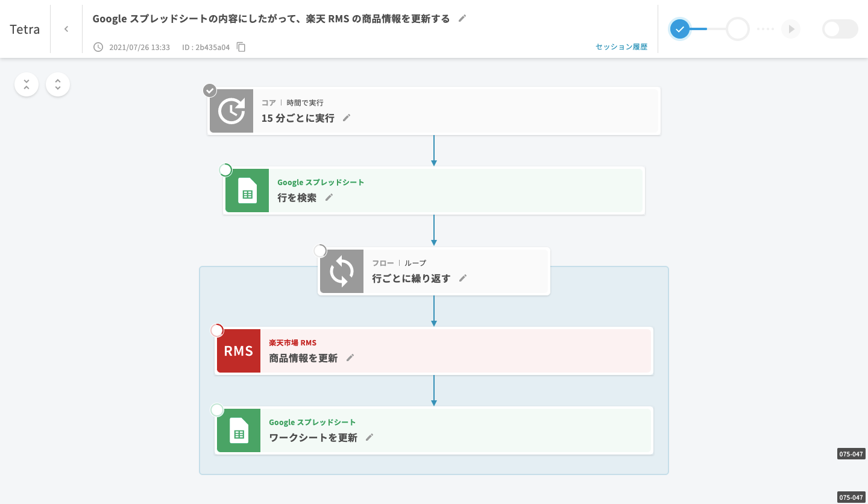Click the red RMS icon
The height and width of the screenshot is (504, 868).
pyautogui.click(x=239, y=351)
